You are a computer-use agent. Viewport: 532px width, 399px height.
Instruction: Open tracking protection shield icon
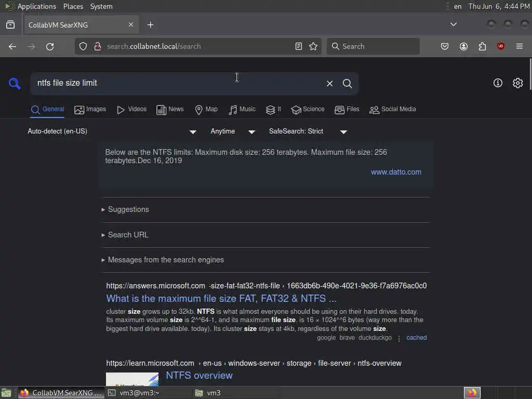tap(83, 46)
